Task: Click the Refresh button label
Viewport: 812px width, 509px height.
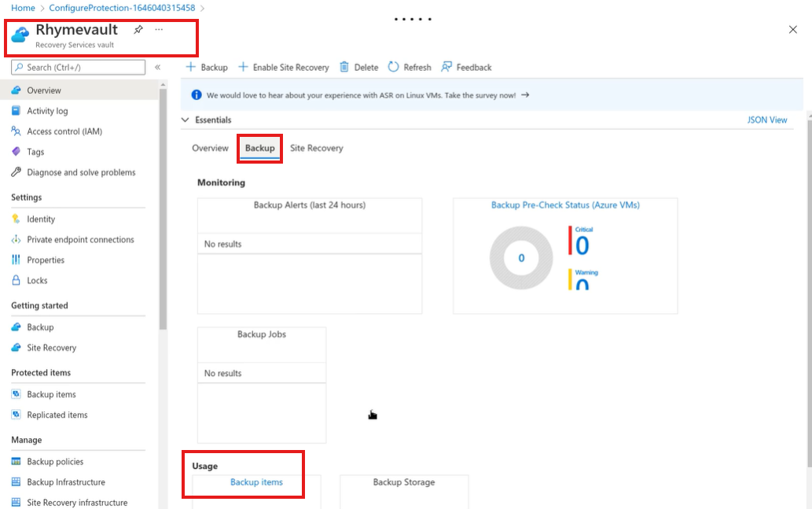Action: tap(417, 68)
